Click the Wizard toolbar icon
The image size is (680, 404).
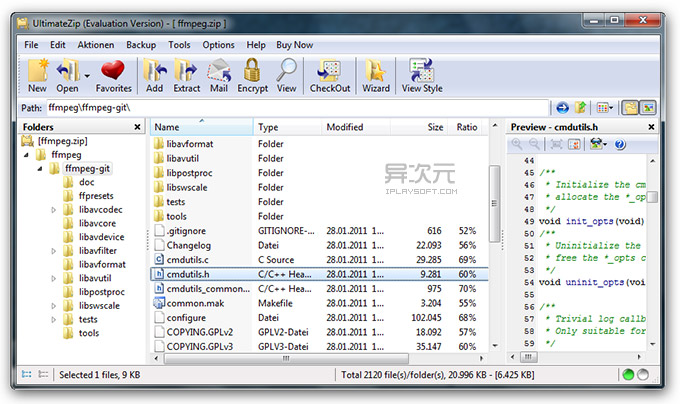[x=376, y=76]
